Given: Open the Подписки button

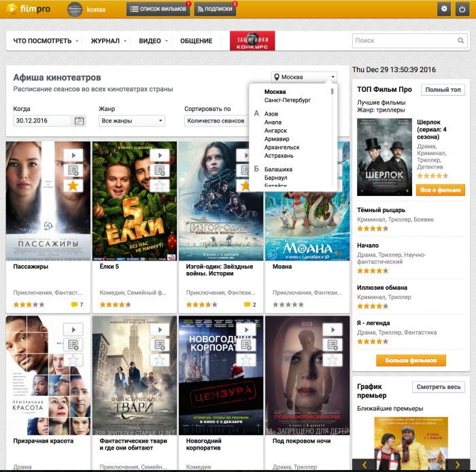Looking at the screenshot, I should click(215, 9).
